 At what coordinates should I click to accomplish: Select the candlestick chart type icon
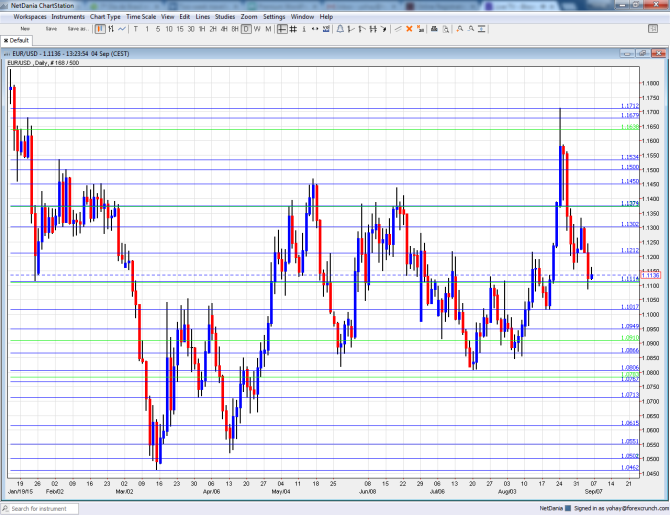(x=100, y=29)
